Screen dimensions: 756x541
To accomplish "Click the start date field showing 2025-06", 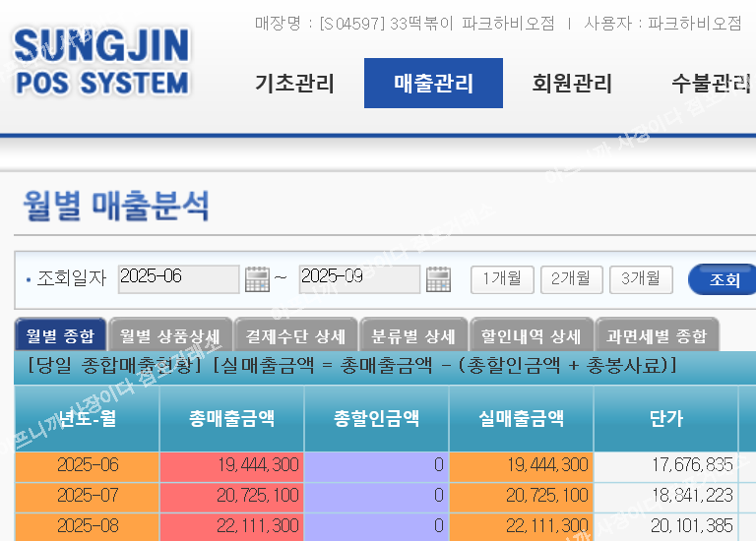I will point(178,279).
